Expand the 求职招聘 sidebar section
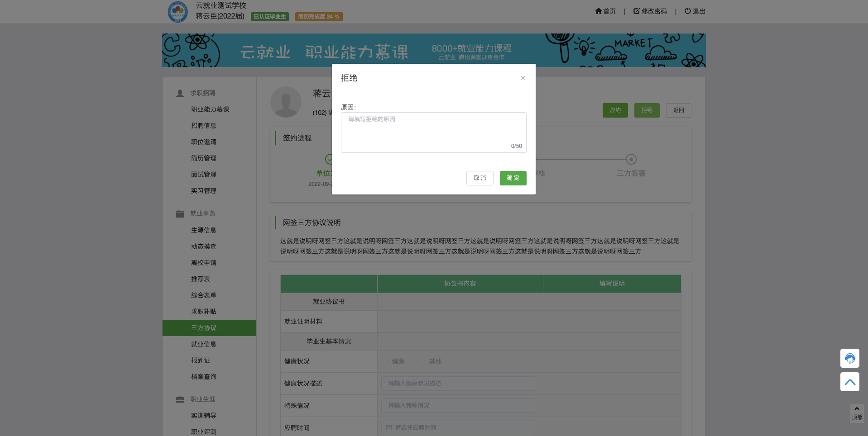The image size is (868, 436). coord(202,93)
